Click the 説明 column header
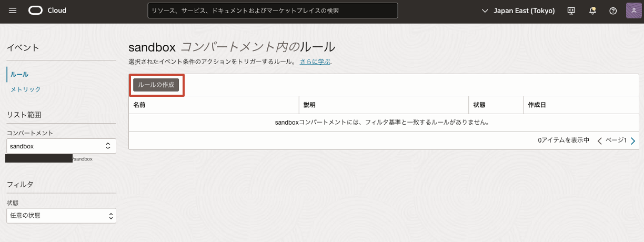The width and height of the screenshot is (644, 242). click(309, 105)
